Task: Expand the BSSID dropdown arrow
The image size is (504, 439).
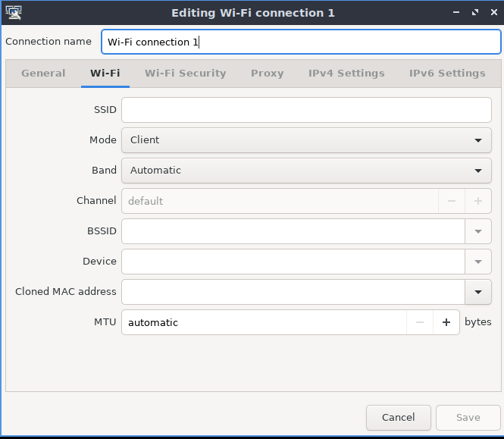Action: [x=478, y=231]
